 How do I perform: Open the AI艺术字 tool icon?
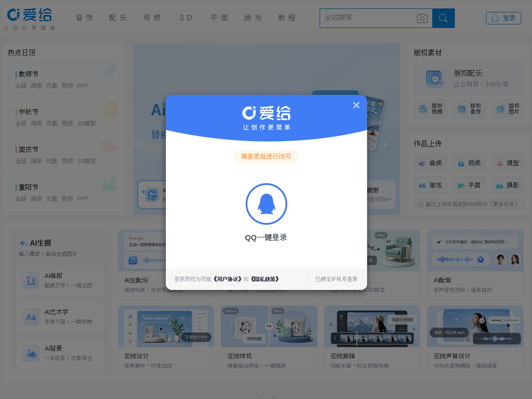point(31,317)
